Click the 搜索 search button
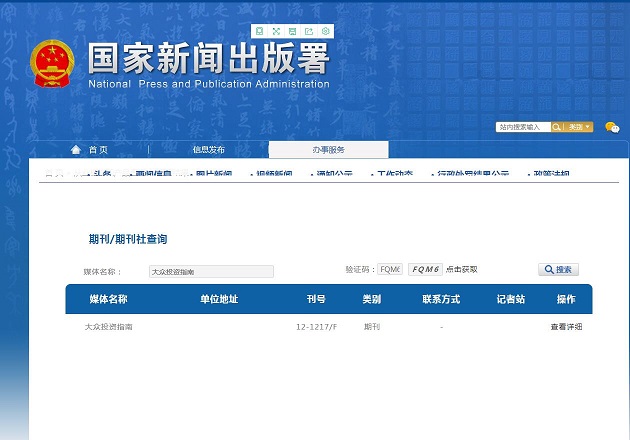The width and height of the screenshot is (630, 440). (558, 270)
